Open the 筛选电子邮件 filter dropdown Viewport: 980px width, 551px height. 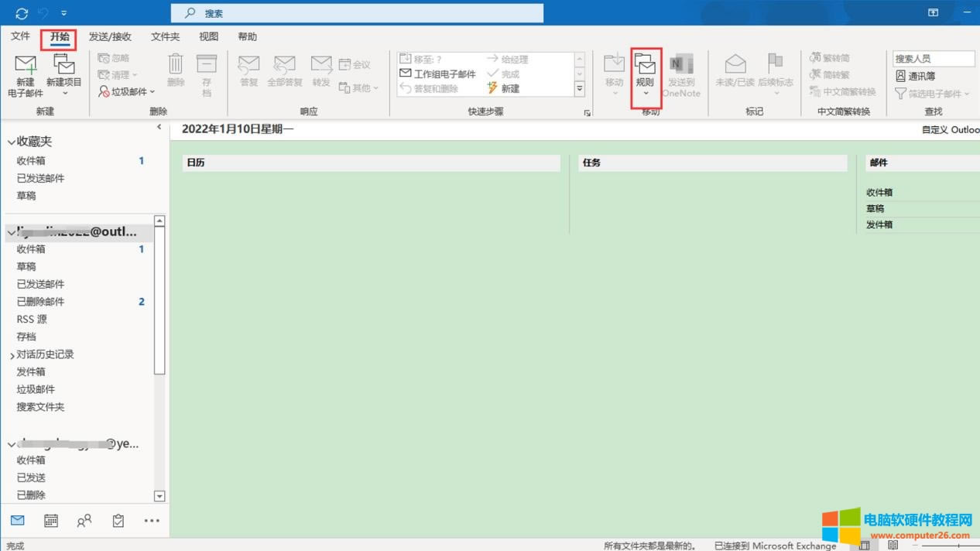click(932, 94)
